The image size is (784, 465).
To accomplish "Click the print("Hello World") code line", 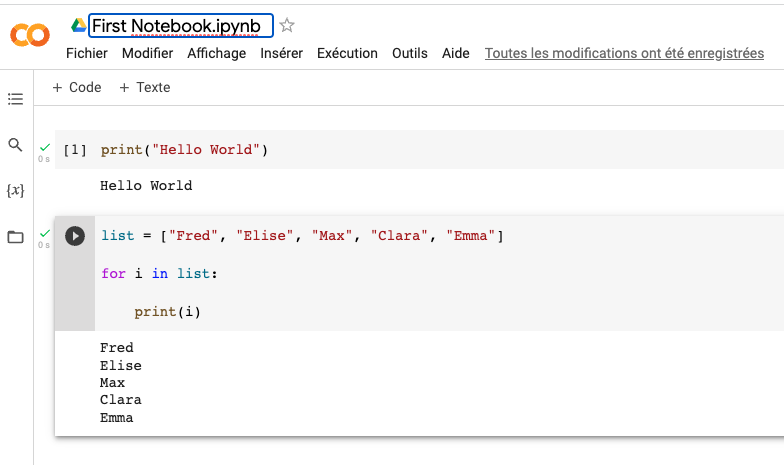I will 184,150.
